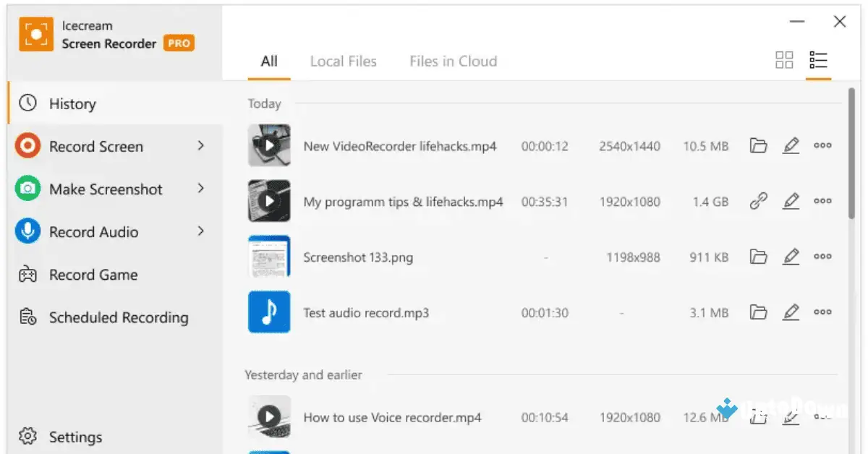Screen dimensions: 868x454
Task: Open the Make Screenshot tool
Action: click(105, 189)
